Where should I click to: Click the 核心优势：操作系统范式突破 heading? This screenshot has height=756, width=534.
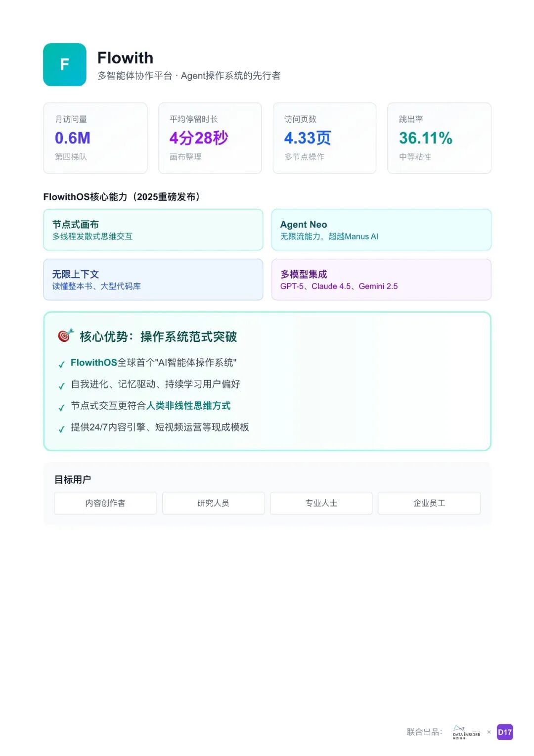point(158,337)
